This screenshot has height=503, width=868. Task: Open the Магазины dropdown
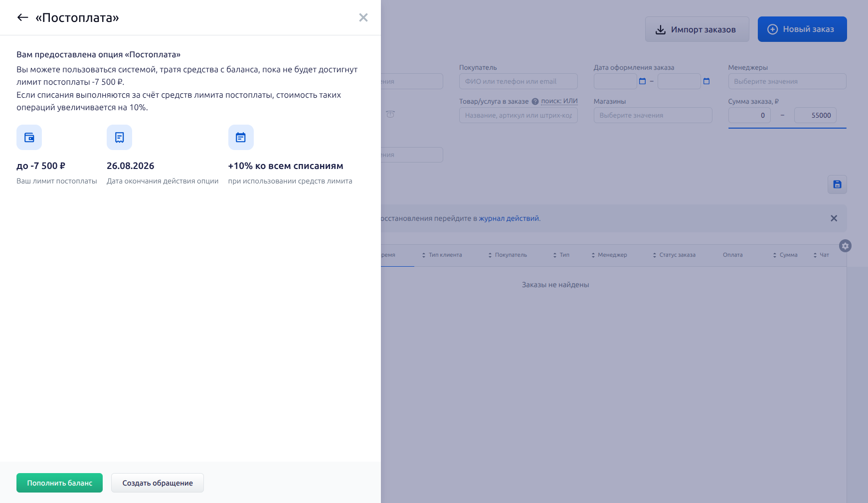[653, 115]
